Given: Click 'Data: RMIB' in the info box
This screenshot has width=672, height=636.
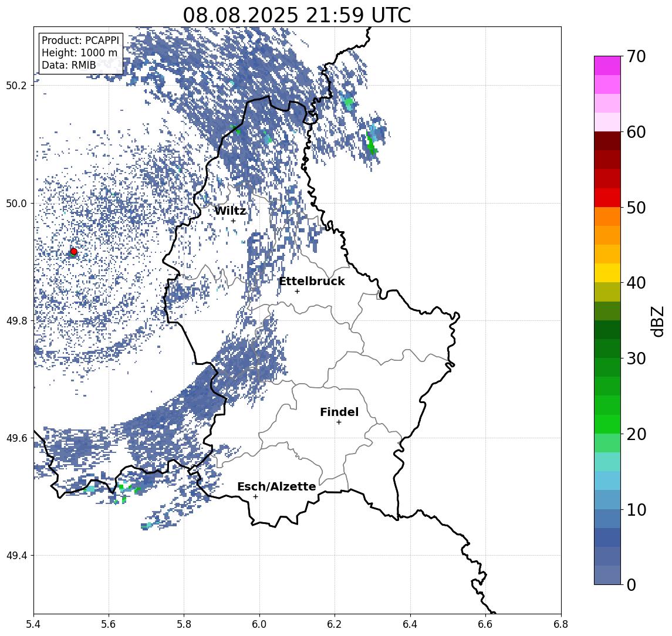Looking at the screenshot, I should pyautogui.click(x=69, y=66).
